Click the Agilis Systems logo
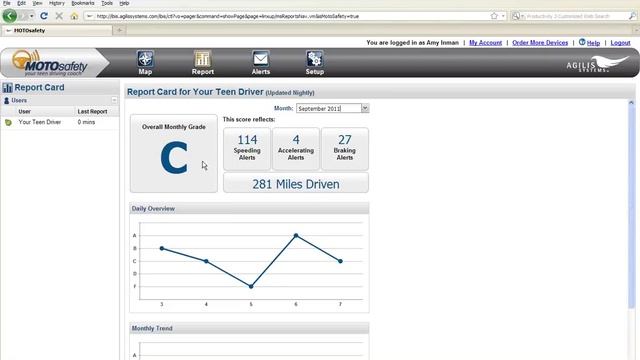Viewport: 640px width, 360px height. [x=597, y=64]
